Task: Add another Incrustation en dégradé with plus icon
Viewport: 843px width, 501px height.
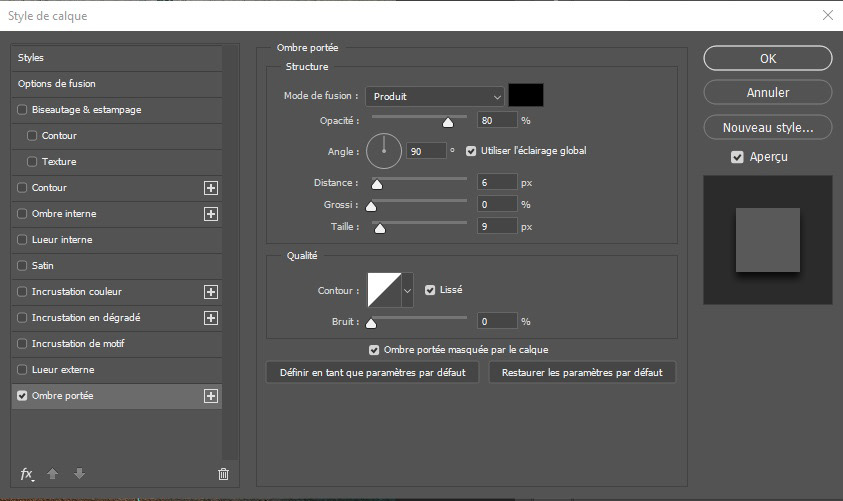Action: [211, 318]
